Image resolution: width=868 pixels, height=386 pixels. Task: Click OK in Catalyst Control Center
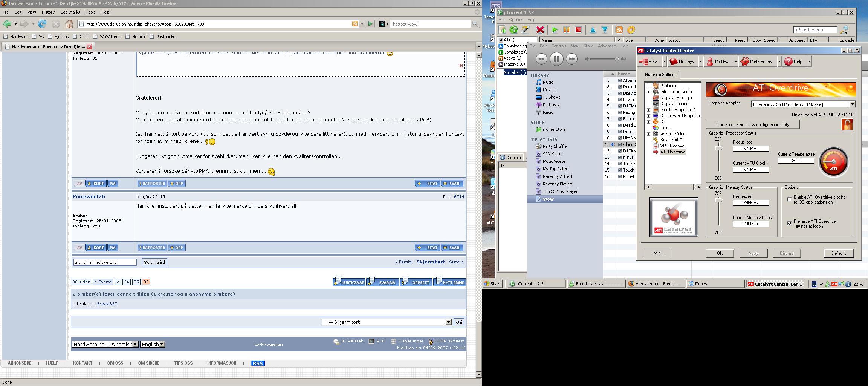tap(720, 253)
